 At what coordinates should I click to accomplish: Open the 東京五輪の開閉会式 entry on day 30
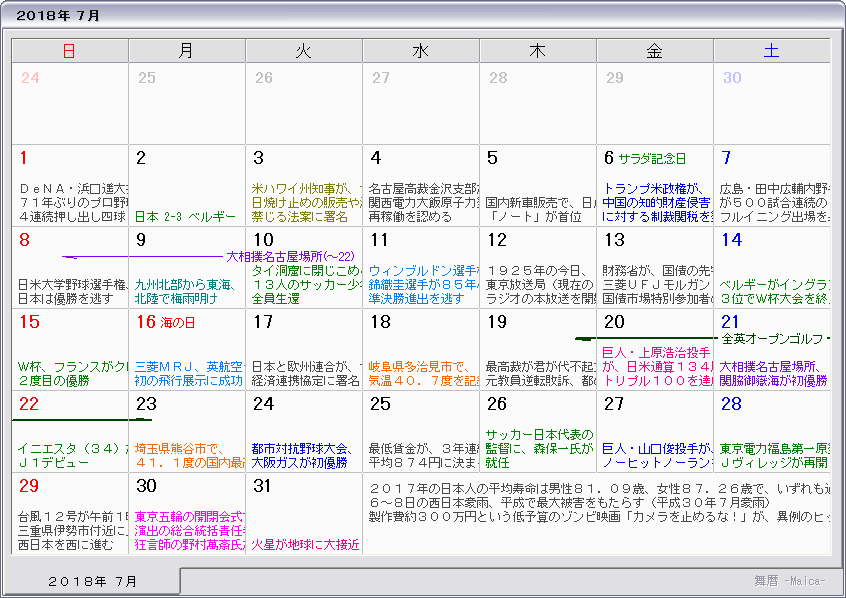click(x=189, y=531)
